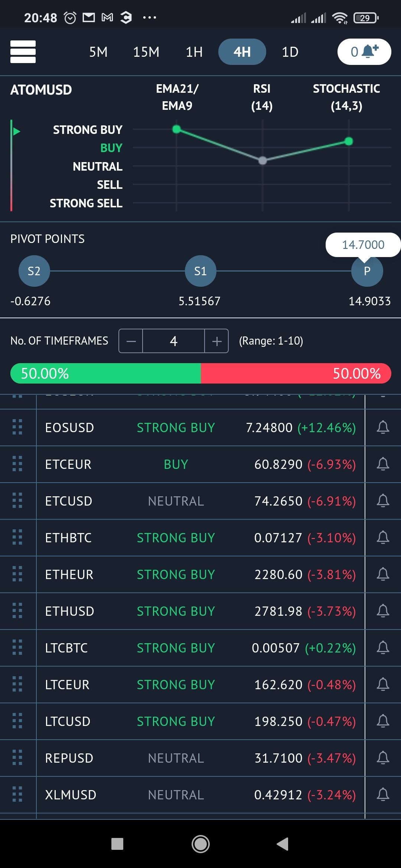Grab the drag handle for ETCEUR row
This screenshot has width=401, height=868.
coord(17,464)
